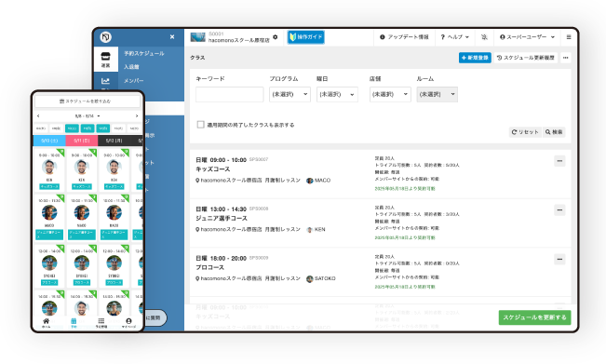Tap the ホーム house icon in the phone bottom nav
Viewport: 606px width, 364px height.
(46, 321)
